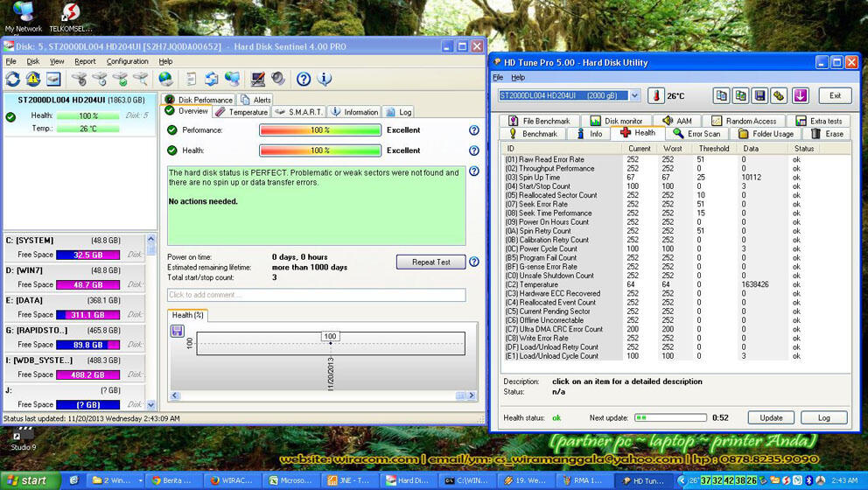This screenshot has height=490, width=868.
Task: Click the refresh with warning triangle toolbar icon
Action: 33,79
